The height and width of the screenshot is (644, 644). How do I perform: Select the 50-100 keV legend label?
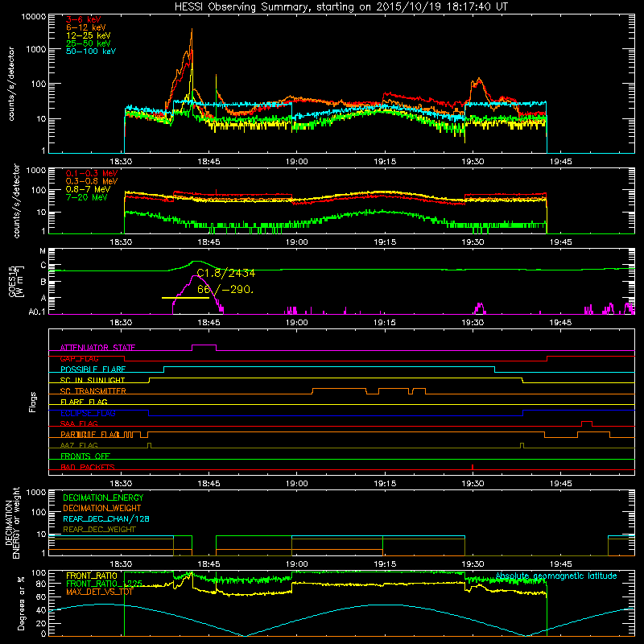pos(91,52)
